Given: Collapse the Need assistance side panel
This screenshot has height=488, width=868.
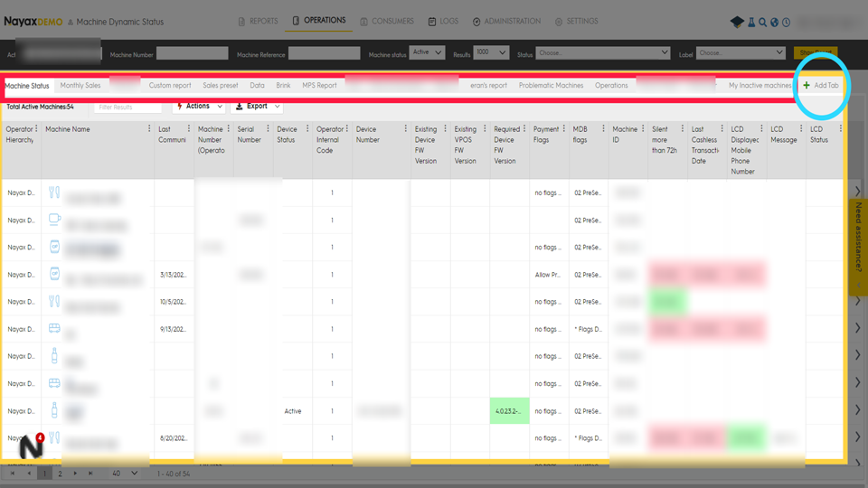Looking at the screenshot, I should pos(859,286).
